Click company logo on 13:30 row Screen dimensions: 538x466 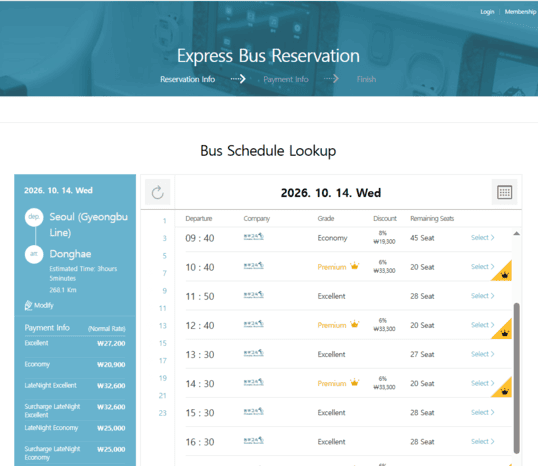[254, 353]
